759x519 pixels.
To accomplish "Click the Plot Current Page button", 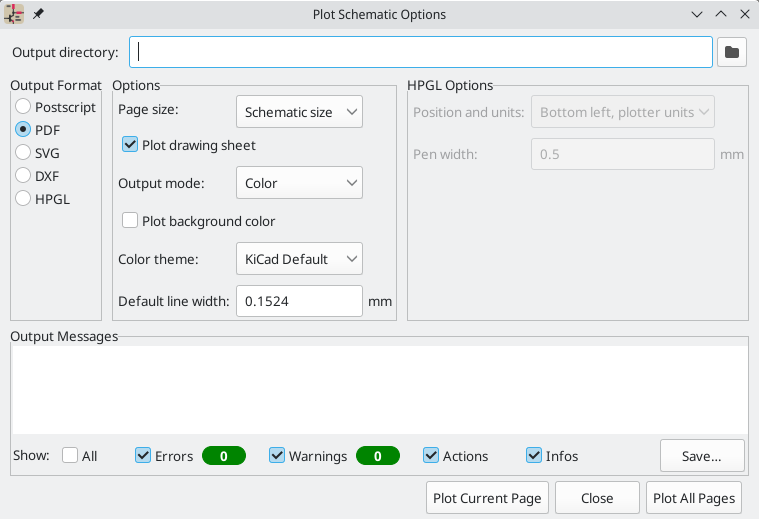I will tap(487, 498).
